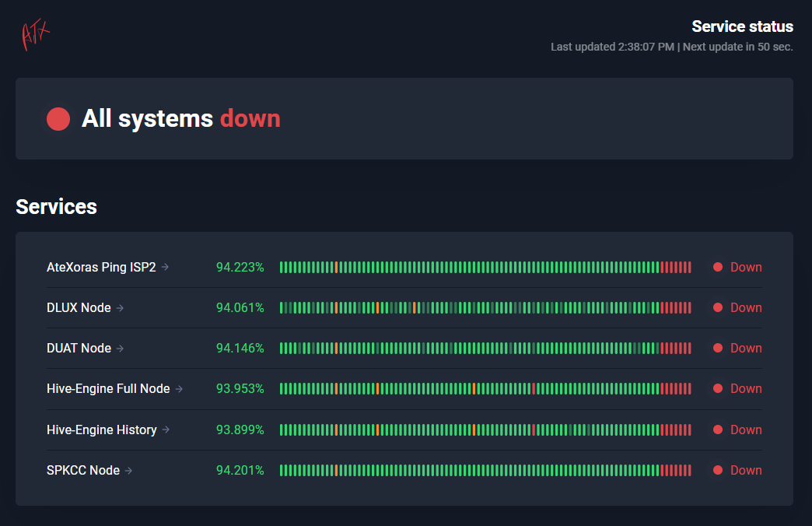Open the arrow icon next to SPKCC Node

(x=128, y=470)
